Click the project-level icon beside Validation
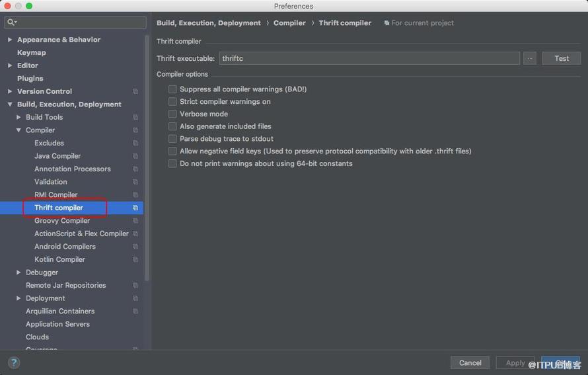 coord(135,182)
